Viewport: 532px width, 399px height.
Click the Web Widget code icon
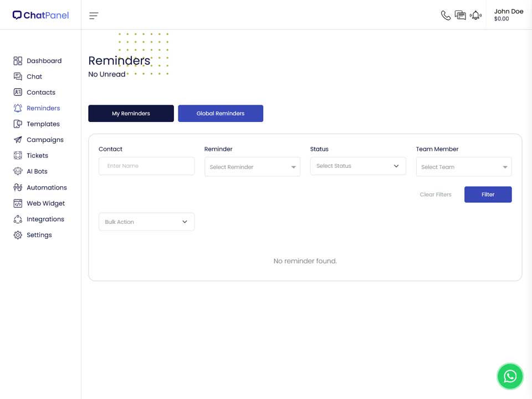(x=18, y=203)
